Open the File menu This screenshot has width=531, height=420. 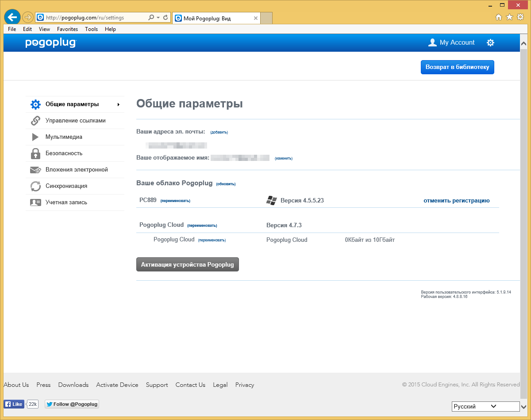12,29
